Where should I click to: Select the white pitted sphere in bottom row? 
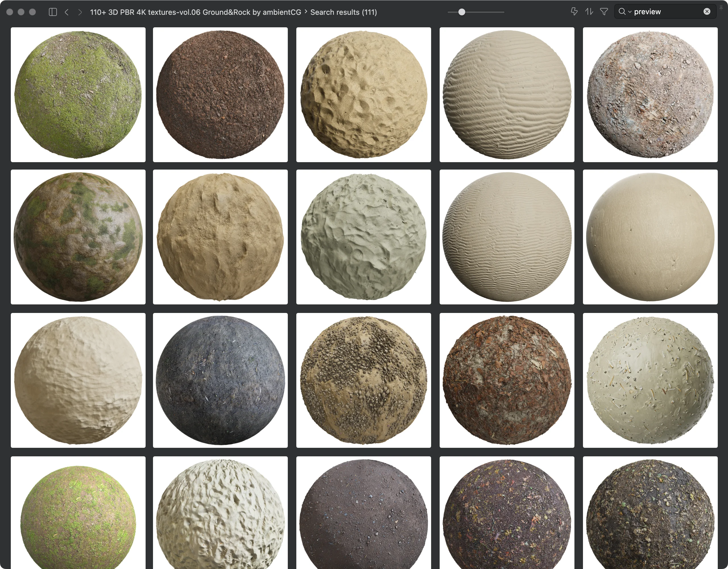(220, 513)
